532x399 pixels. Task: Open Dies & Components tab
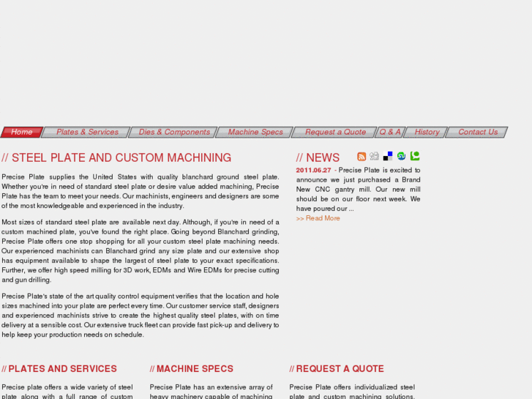173,132
